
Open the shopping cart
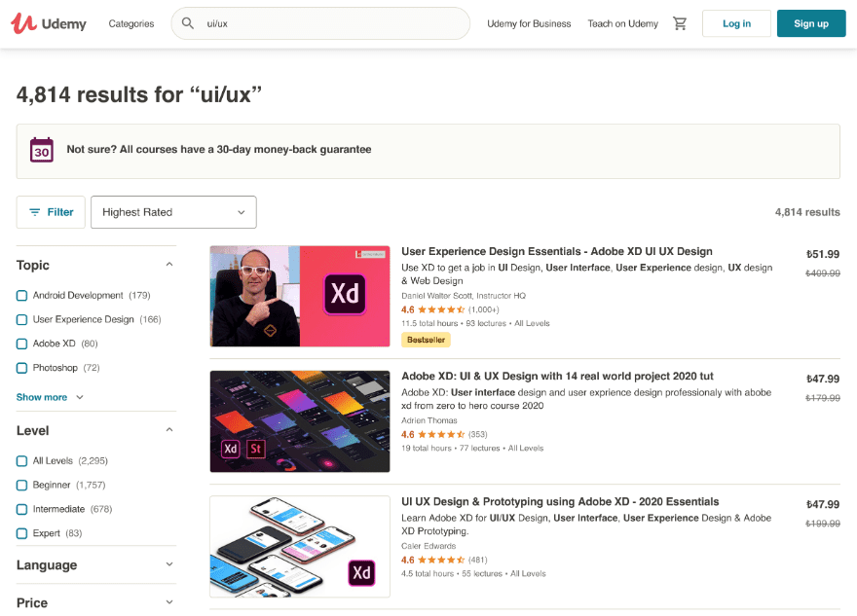click(x=680, y=23)
